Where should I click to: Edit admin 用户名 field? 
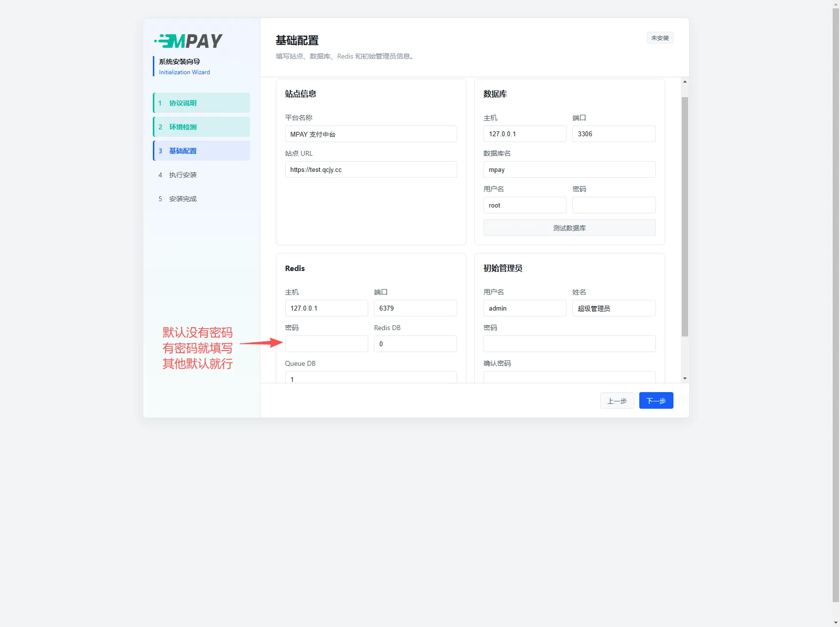[x=525, y=308]
